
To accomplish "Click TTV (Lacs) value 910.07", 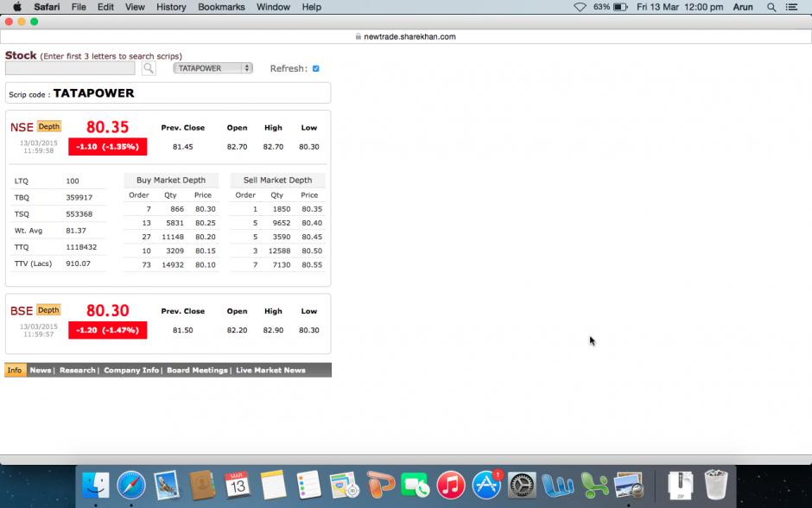I will pyautogui.click(x=79, y=264).
